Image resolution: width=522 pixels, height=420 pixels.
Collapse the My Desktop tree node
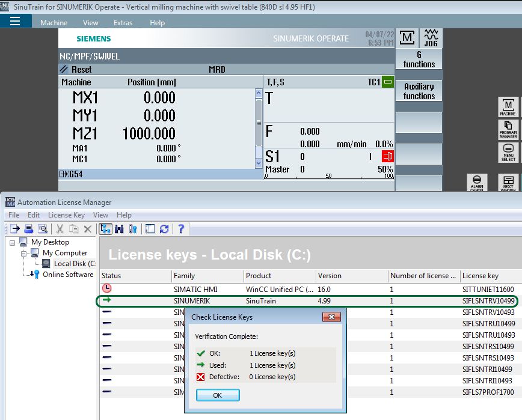(x=12, y=243)
